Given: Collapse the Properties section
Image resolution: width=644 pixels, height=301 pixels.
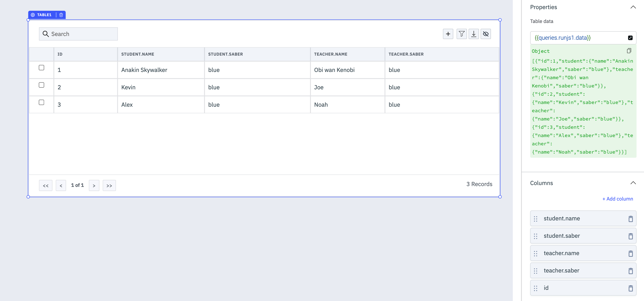Looking at the screenshot, I should tap(633, 7).
